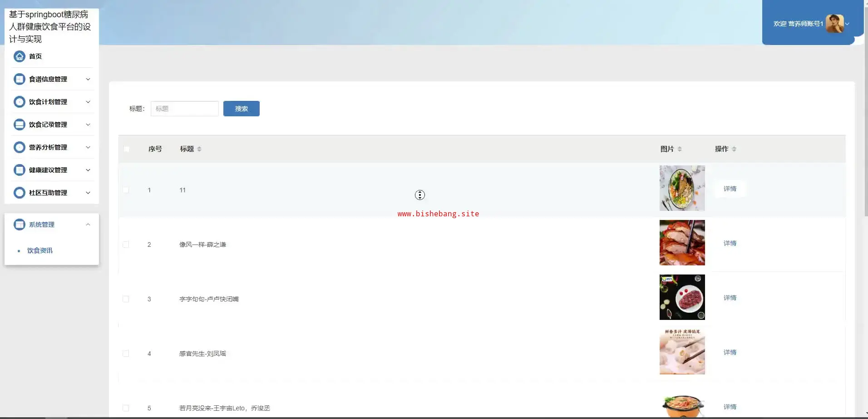Screen dimensions: 868x419
Task: Check the checkbox for row 感官先生-刘凤瑶
Action: pos(126,354)
